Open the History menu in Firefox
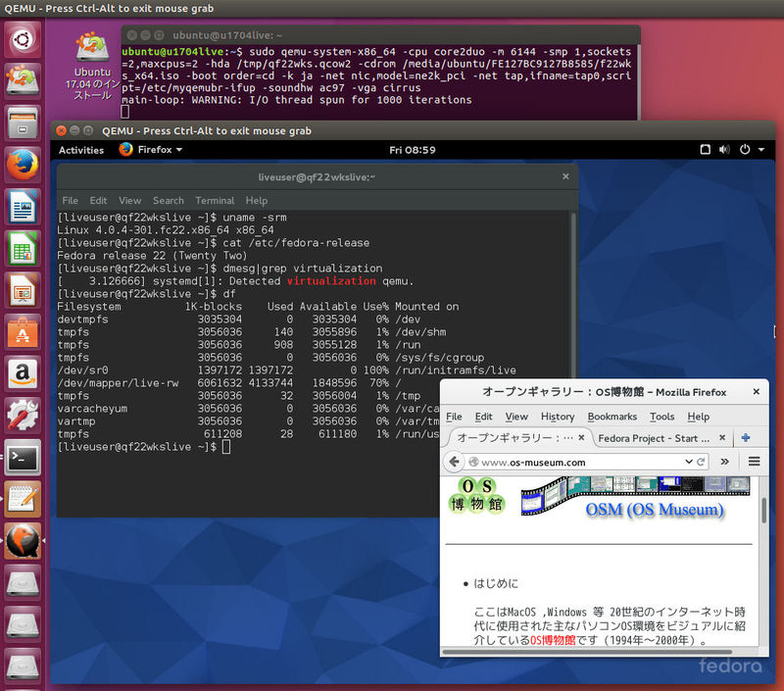The width and height of the screenshot is (784, 691). click(x=558, y=417)
